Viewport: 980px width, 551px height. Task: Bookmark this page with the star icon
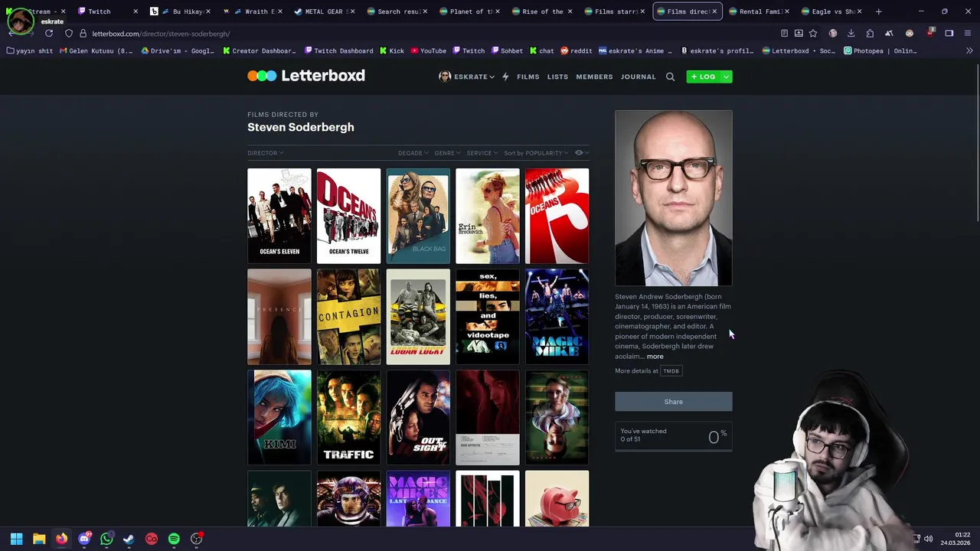(813, 34)
